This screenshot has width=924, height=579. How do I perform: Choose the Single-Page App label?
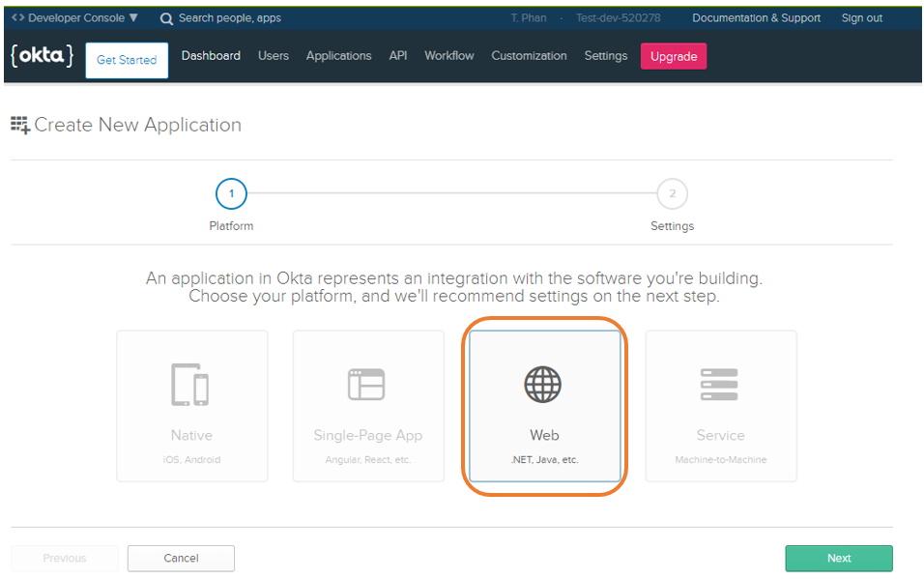[x=367, y=436]
